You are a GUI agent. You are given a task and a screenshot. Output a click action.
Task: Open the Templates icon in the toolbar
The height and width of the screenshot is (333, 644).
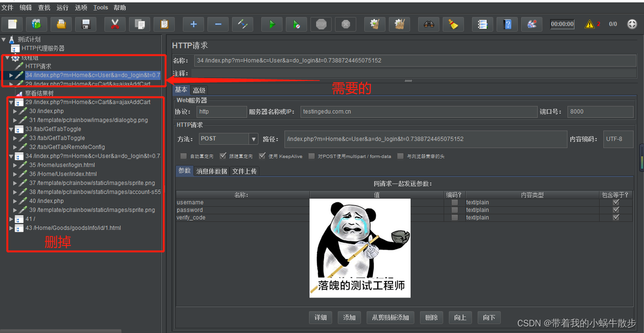36,24
